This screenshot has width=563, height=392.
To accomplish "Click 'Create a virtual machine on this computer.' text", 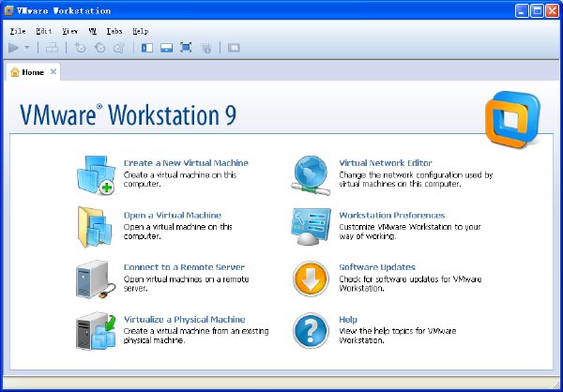I will (180, 179).
